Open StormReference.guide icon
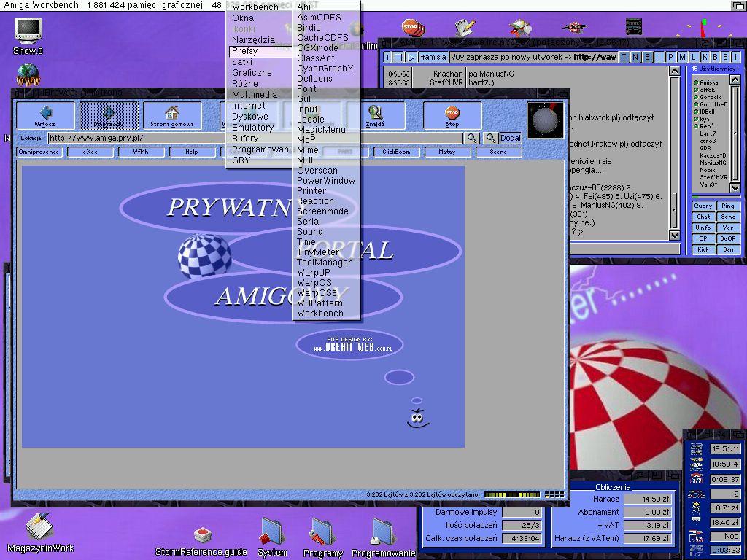The image size is (747, 560). [x=203, y=536]
